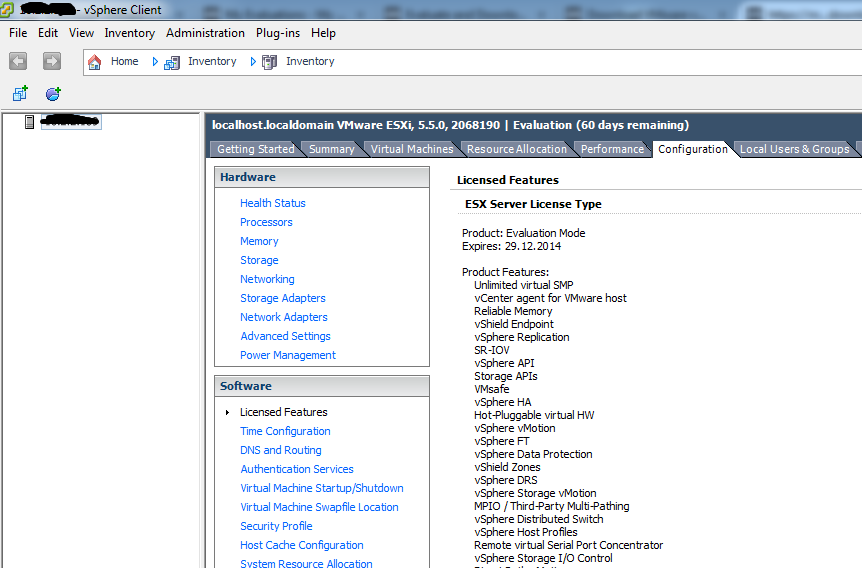Click the 'Remote virtual Serial Port Concentrator' text
This screenshot has width=862, height=568.
tap(568, 545)
